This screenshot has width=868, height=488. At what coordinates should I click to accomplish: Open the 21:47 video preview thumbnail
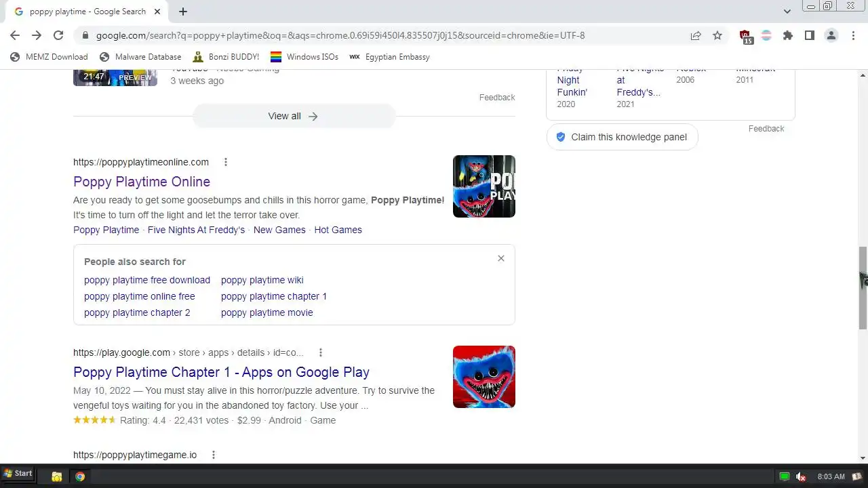pyautogui.click(x=115, y=77)
